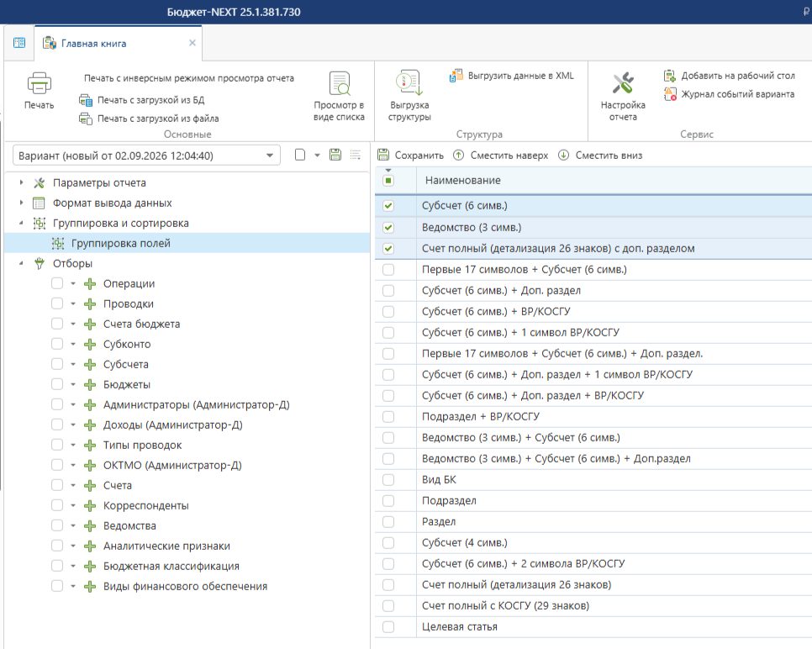Open Настройка отчета tools icon
The width and height of the screenshot is (812, 649).
point(623,83)
